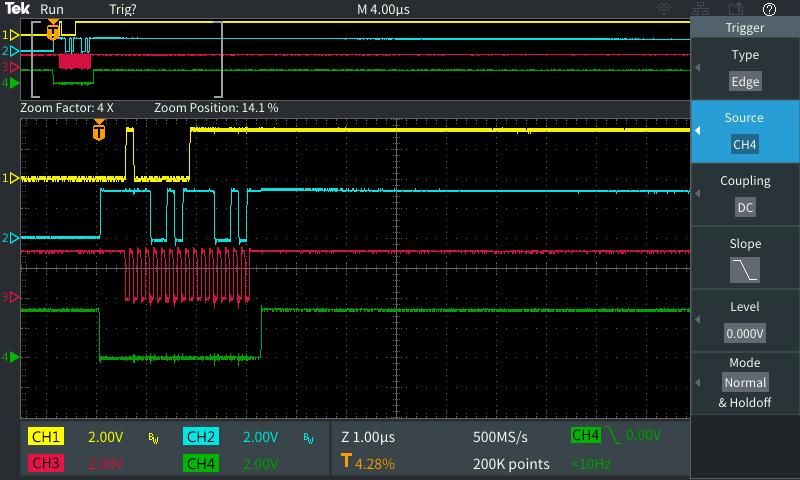Viewport: 800px width, 480px height.
Task: Select the Coupling menu item
Action: 745,195
